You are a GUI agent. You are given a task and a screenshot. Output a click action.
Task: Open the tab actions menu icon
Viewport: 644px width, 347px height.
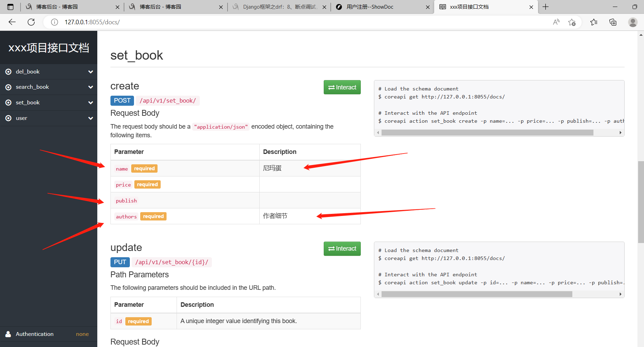(x=10, y=7)
